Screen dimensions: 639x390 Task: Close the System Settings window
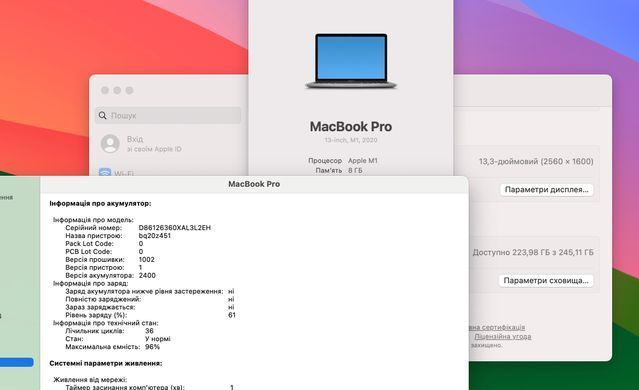pyautogui.click(x=105, y=90)
